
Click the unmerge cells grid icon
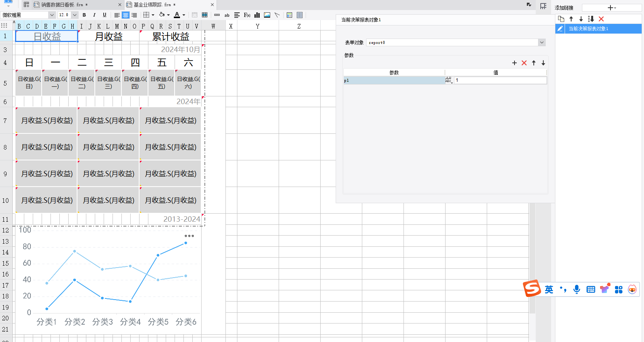pos(205,15)
